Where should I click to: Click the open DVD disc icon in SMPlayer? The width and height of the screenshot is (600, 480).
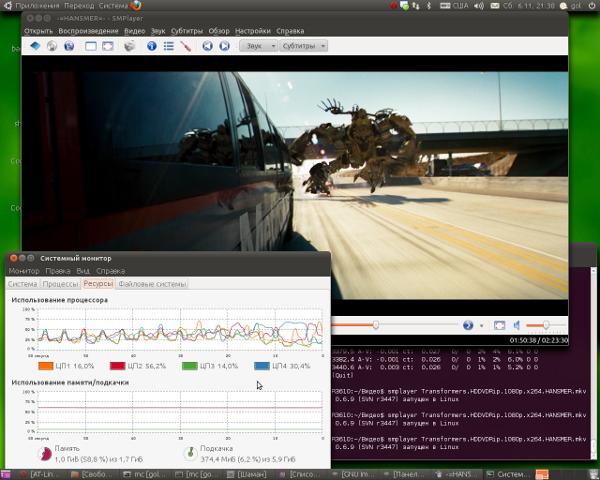pos(52,46)
